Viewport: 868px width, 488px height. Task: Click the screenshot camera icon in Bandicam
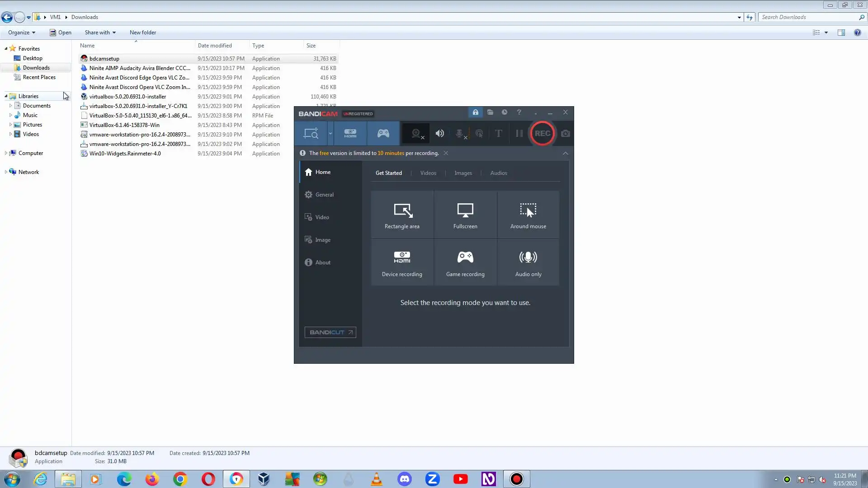[565, 133]
